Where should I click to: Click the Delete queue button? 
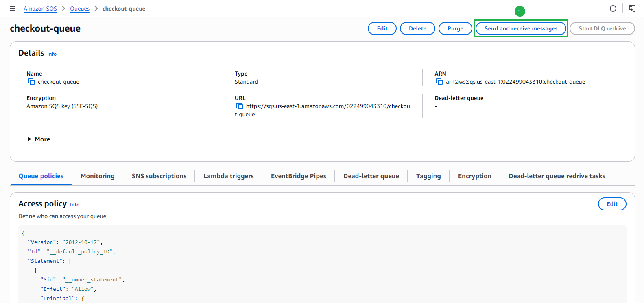tap(417, 28)
